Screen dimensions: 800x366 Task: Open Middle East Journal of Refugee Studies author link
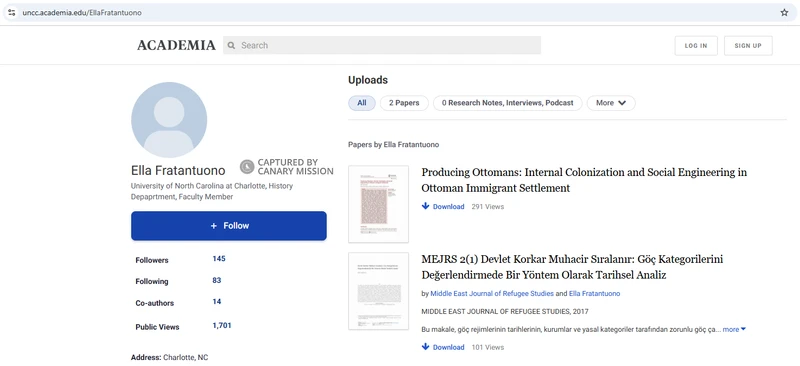[x=492, y=294]
